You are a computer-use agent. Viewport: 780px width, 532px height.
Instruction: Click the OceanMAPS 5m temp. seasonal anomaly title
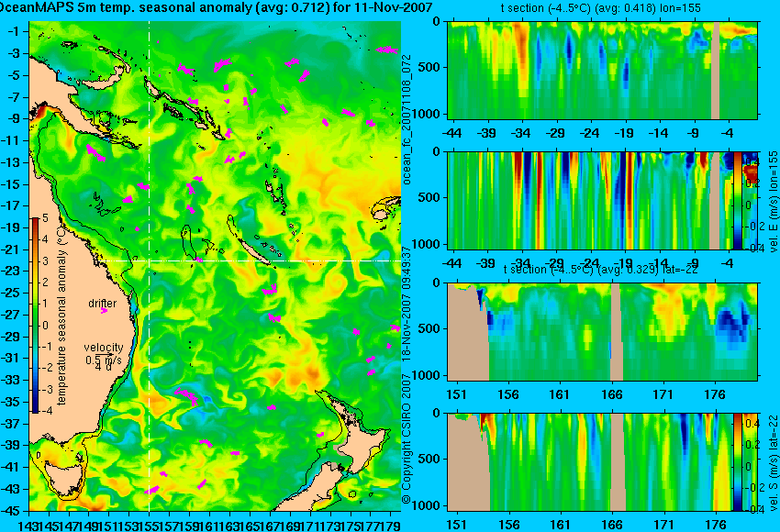point(216,7)
